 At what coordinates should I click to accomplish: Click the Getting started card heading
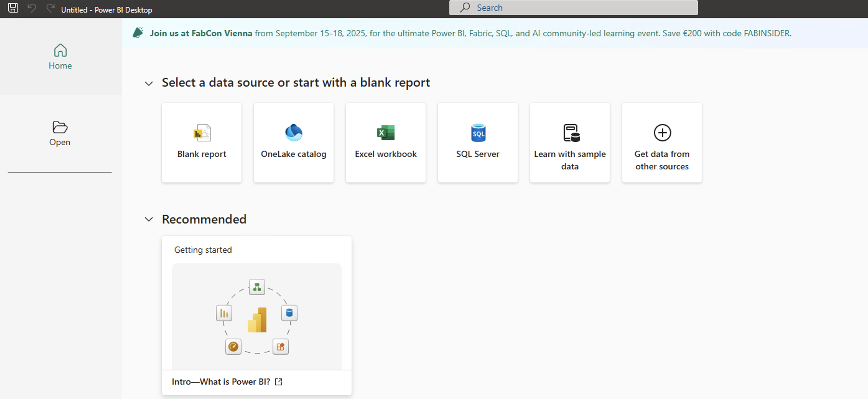[x=203, y=250]
